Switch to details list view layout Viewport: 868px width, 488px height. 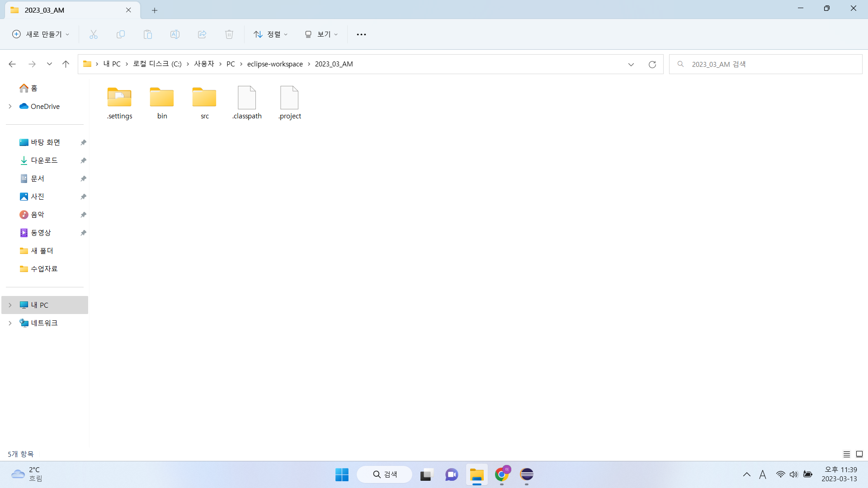[x=846, y=454]
